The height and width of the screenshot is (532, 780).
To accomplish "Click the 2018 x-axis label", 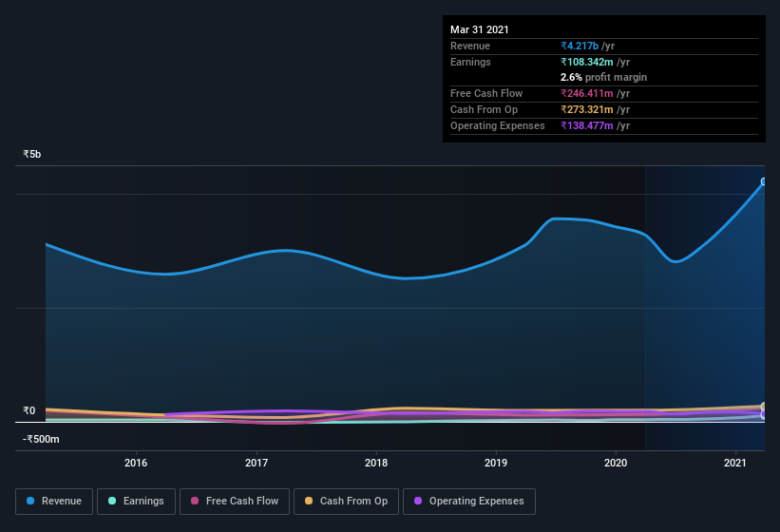I will pos(376,463).
